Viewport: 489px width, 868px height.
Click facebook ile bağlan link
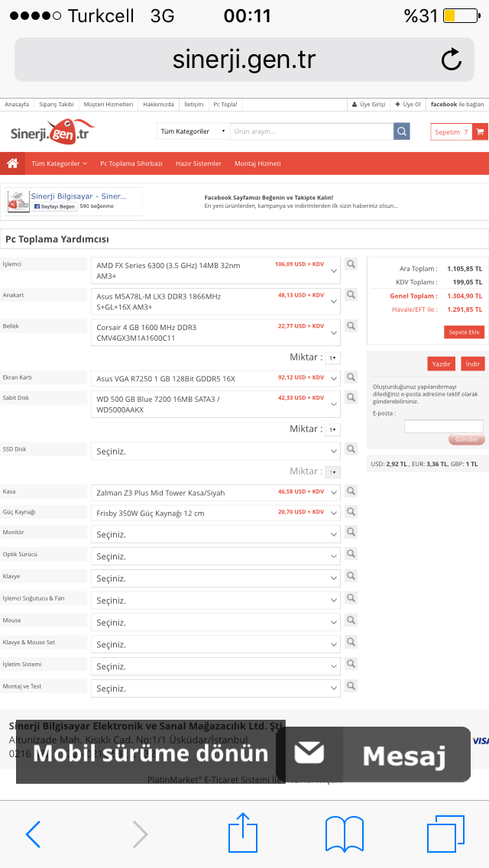(x=458, y=104)
